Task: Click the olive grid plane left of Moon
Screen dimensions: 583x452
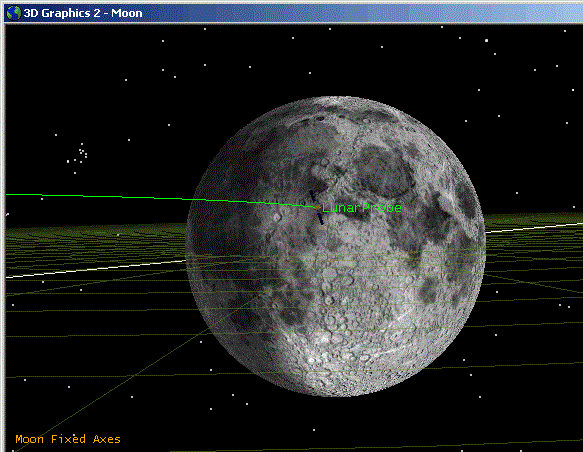Action: (96, 245)
